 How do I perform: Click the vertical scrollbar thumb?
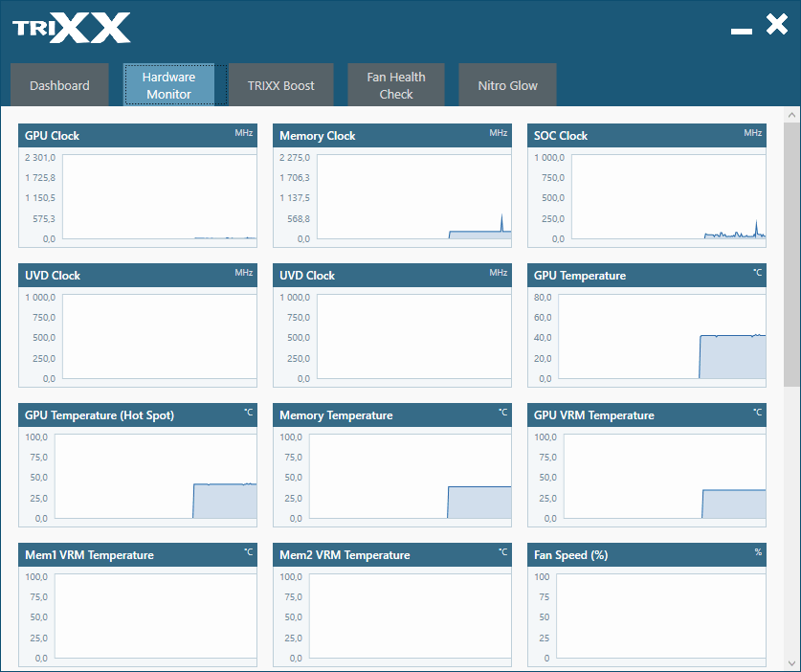[791, 254]
